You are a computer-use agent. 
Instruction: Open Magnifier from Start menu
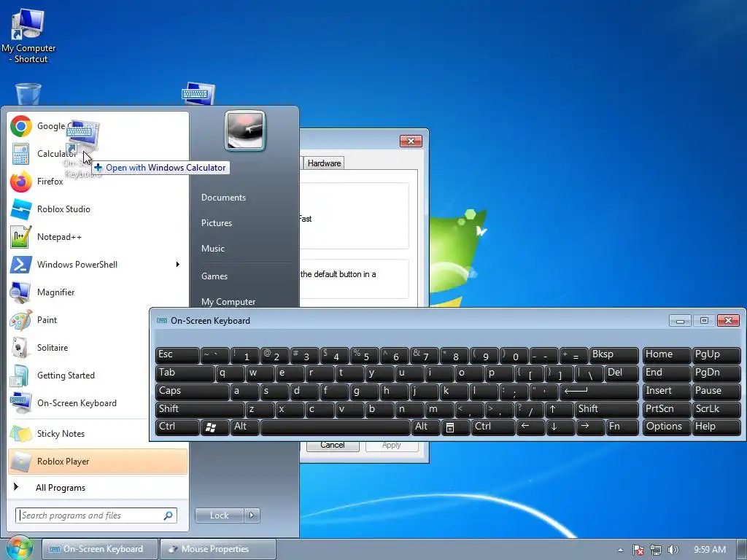tap(98, 292)
